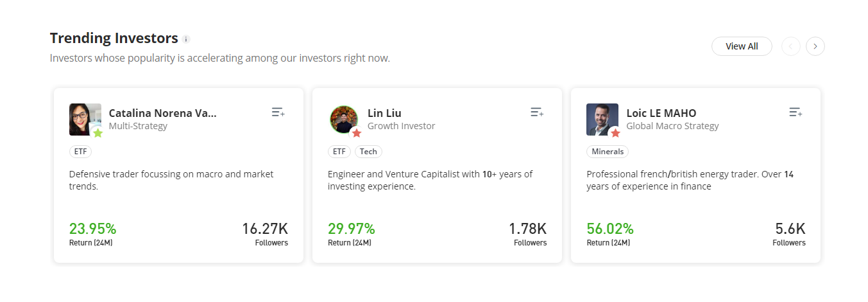This screenshot has height=302, width=868.
Task: Click Lin Liu's red star badge
Action: point(357,133)
